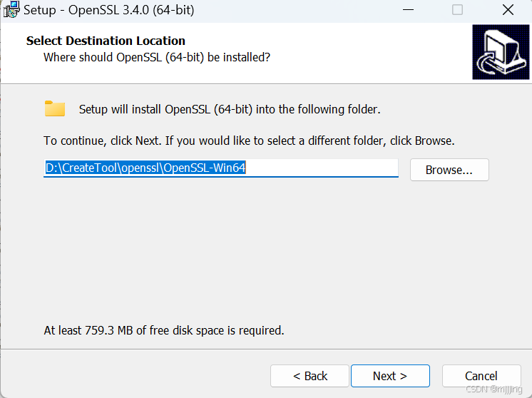Open the Browse... folder dialog
Viewport: 532px width, 398px height.
point(449,170)
